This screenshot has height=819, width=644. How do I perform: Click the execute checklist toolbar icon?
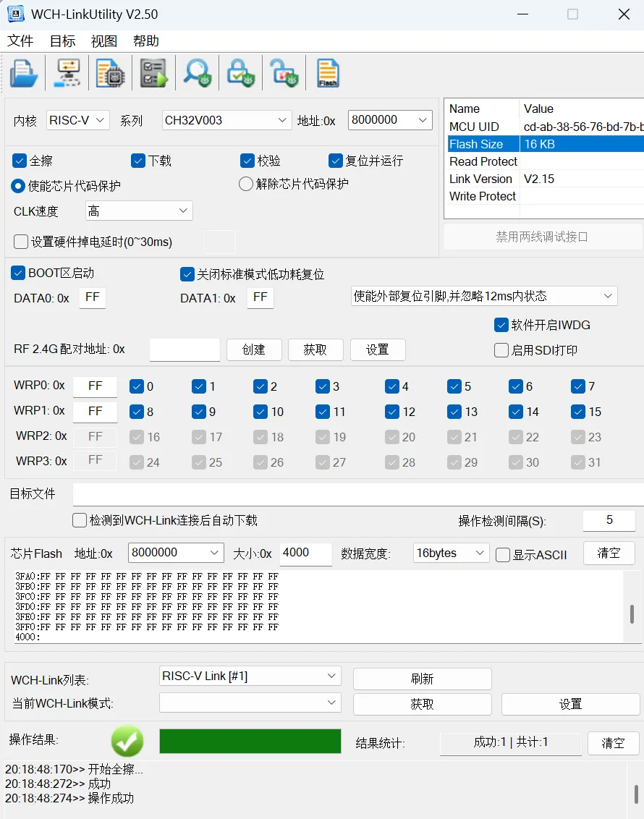[153, 73]
